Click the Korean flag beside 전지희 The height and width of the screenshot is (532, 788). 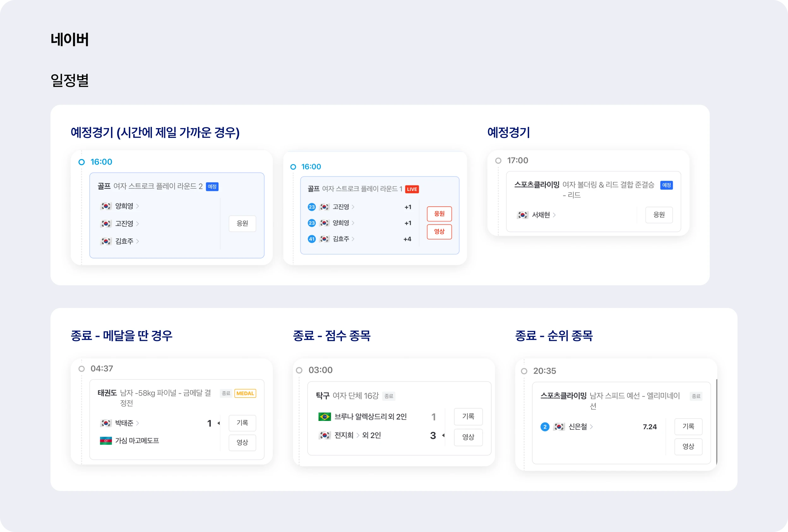325,435
